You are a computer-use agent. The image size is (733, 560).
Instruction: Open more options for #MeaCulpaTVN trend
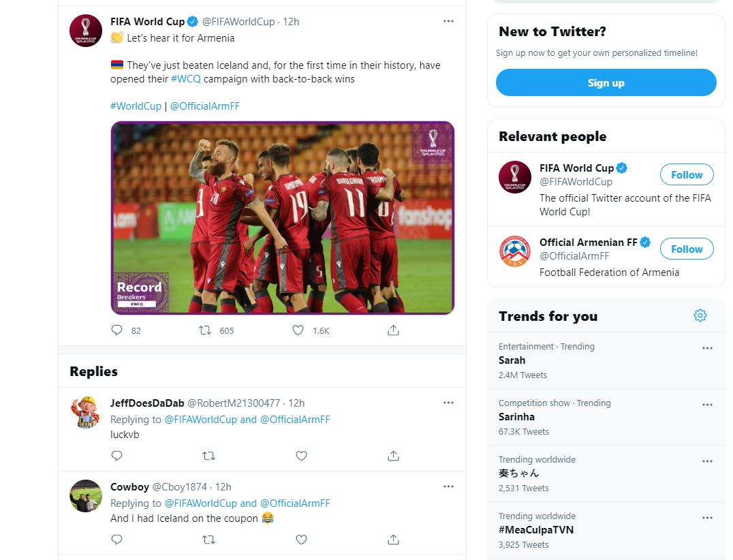click(x=707, y=518)
